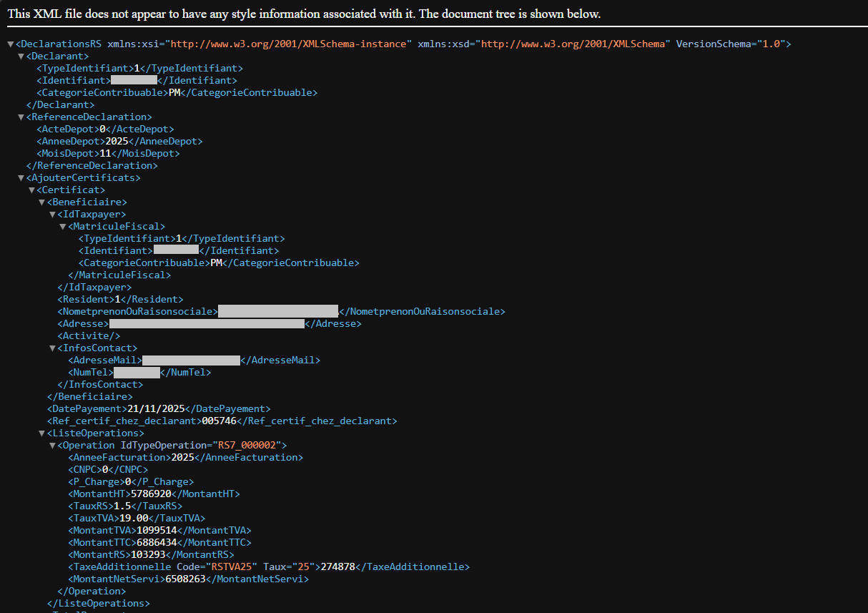
Task: Click the TaxeAdditionnelle value 274878
Action: tap(338, 567)
